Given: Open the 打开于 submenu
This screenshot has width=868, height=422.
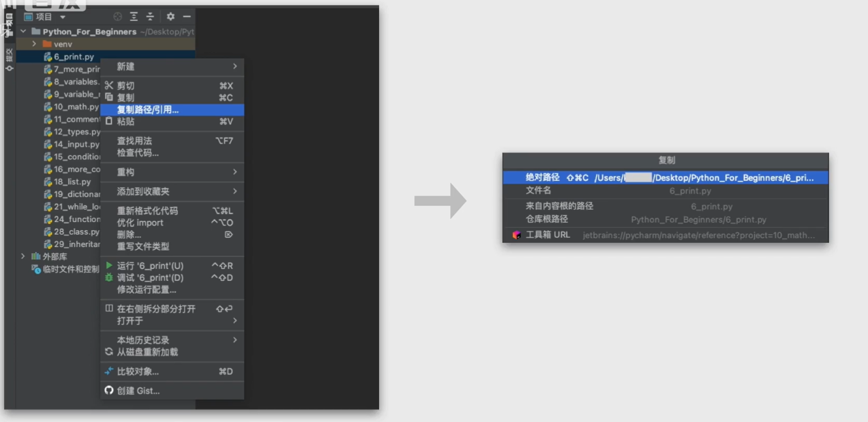Looking at the screenshot, I should [172, 321].
